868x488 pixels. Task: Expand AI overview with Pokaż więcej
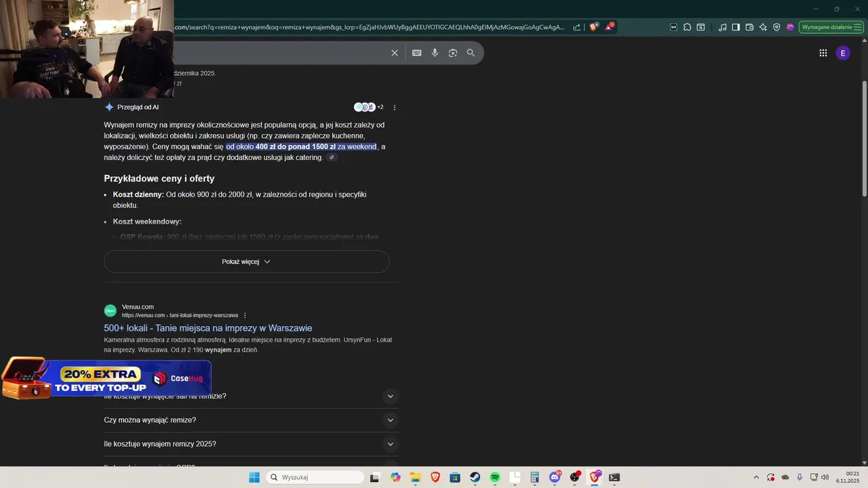coord(247,262)
